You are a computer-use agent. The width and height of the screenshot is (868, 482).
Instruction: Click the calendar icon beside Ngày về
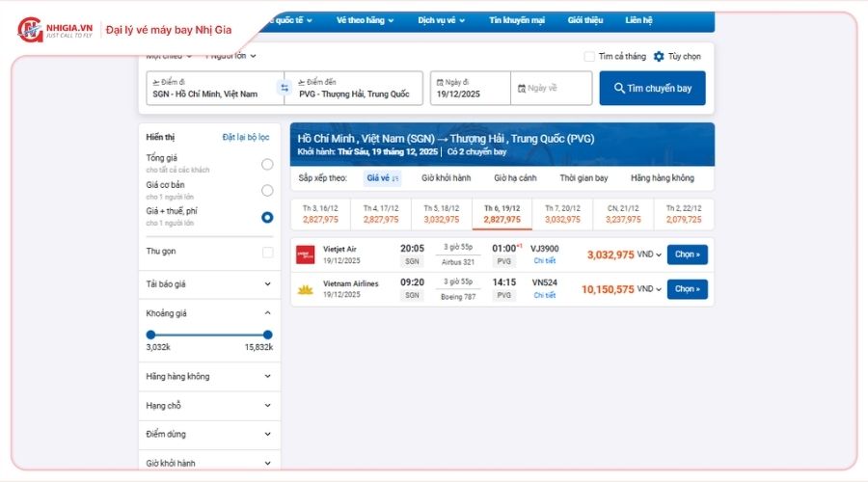tap(522, 88)
